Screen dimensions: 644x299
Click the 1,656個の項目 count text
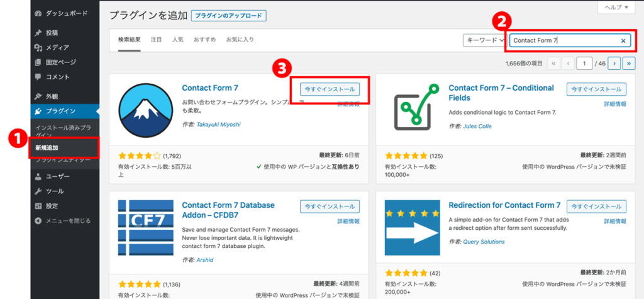pos(524,64)
